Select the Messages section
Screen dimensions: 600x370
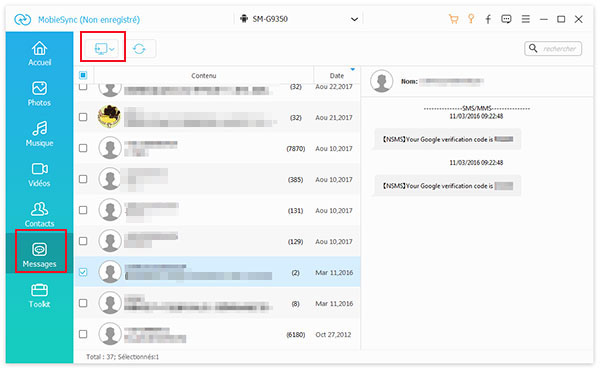(x=39, y=255)
